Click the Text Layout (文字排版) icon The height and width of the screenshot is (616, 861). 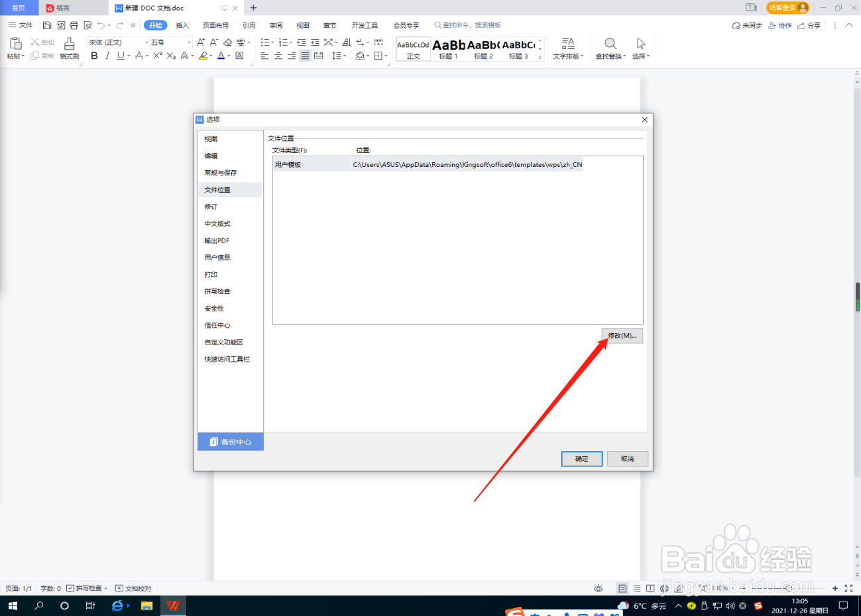coord(568,48)
